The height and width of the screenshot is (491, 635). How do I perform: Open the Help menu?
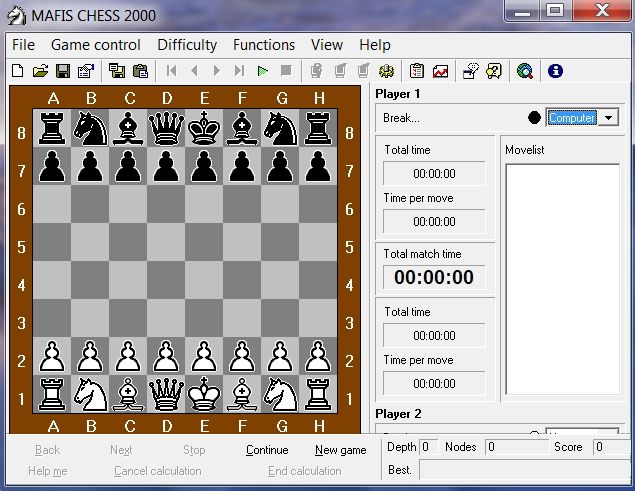pyautogui.click(x=375, y=45)
